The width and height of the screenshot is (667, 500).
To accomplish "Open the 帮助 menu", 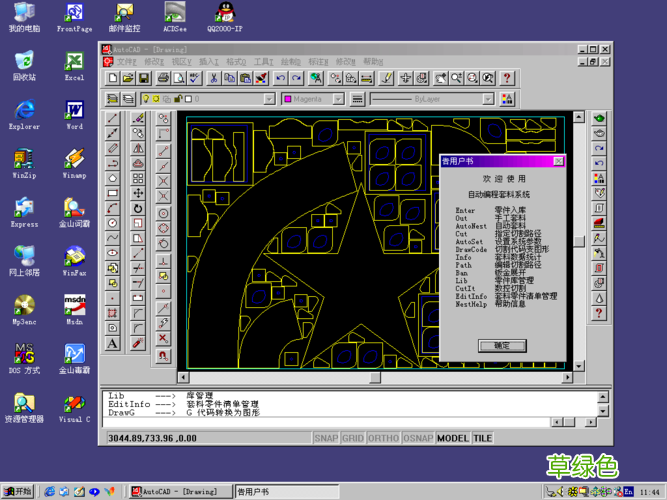I will (372, 62).
